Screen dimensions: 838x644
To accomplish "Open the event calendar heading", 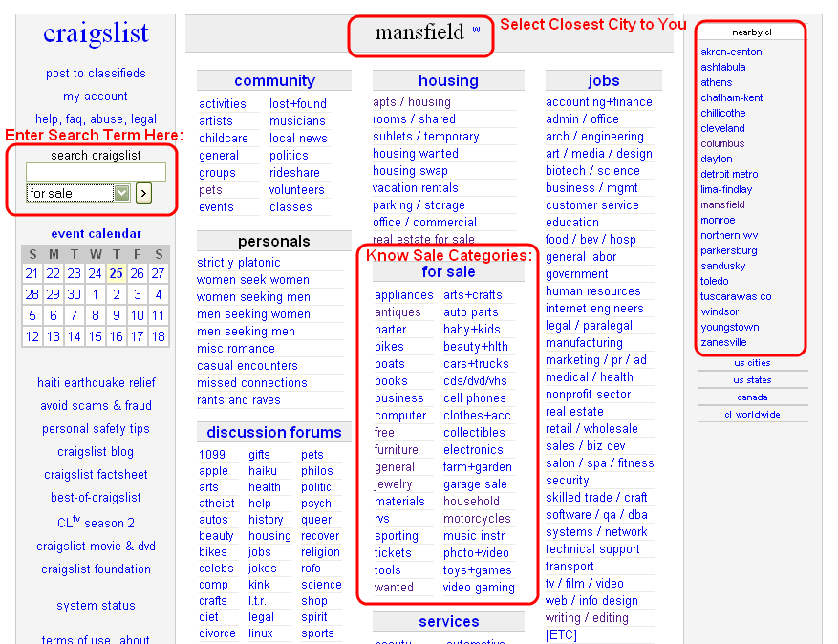I will (x=97, y=233).
